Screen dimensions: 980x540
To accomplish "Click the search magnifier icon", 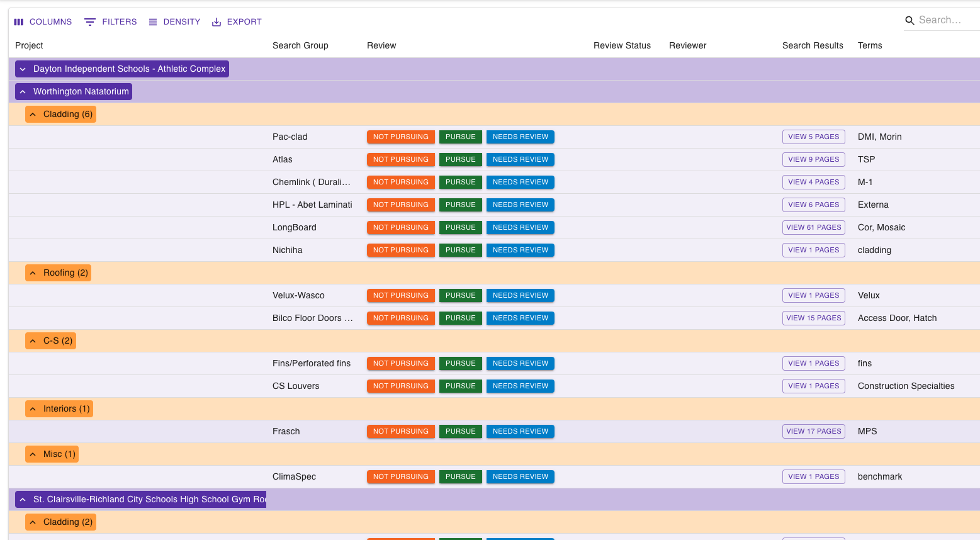I will click(910, 21).
